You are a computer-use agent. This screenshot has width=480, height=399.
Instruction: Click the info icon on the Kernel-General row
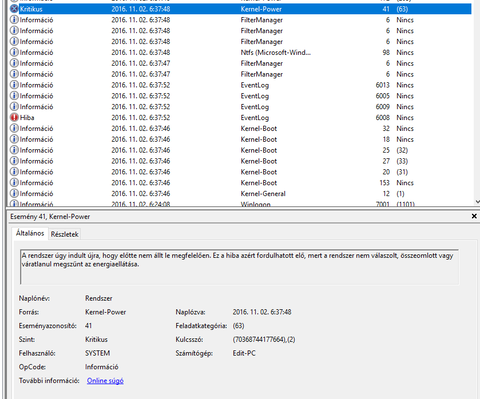point(14,193)
